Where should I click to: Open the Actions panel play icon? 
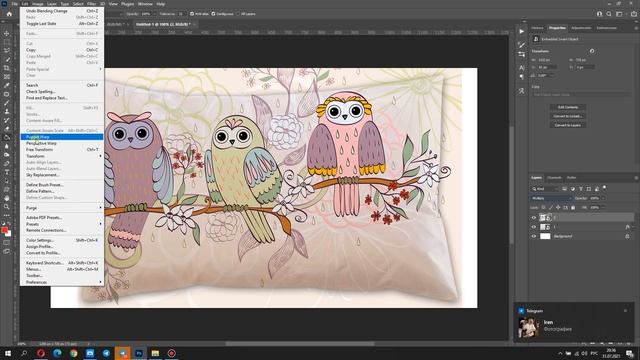[522, 31]
